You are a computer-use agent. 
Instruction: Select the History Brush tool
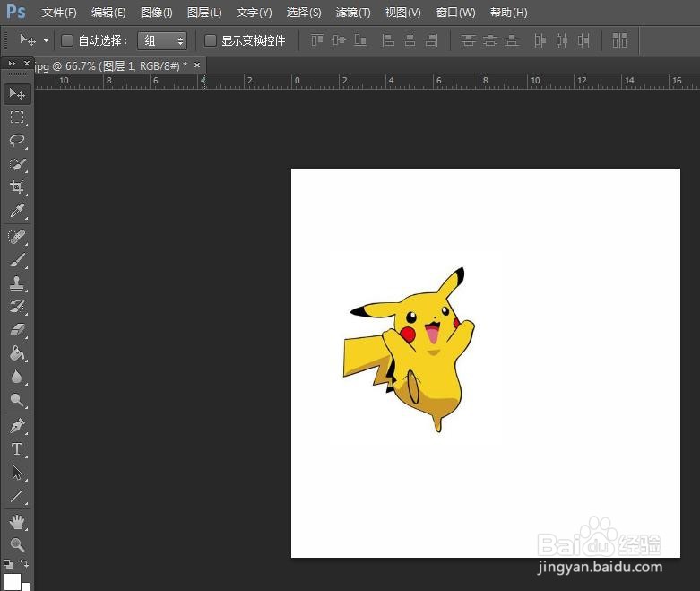(17, 307)
